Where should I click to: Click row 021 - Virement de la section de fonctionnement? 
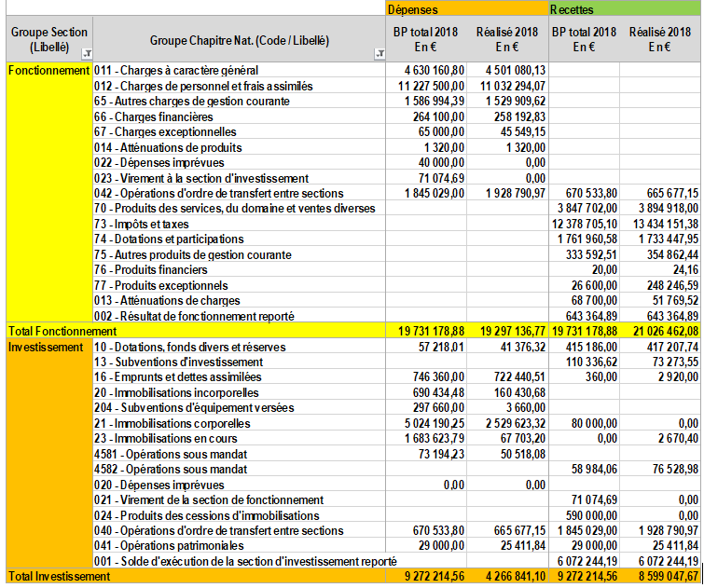pos(209,499)
